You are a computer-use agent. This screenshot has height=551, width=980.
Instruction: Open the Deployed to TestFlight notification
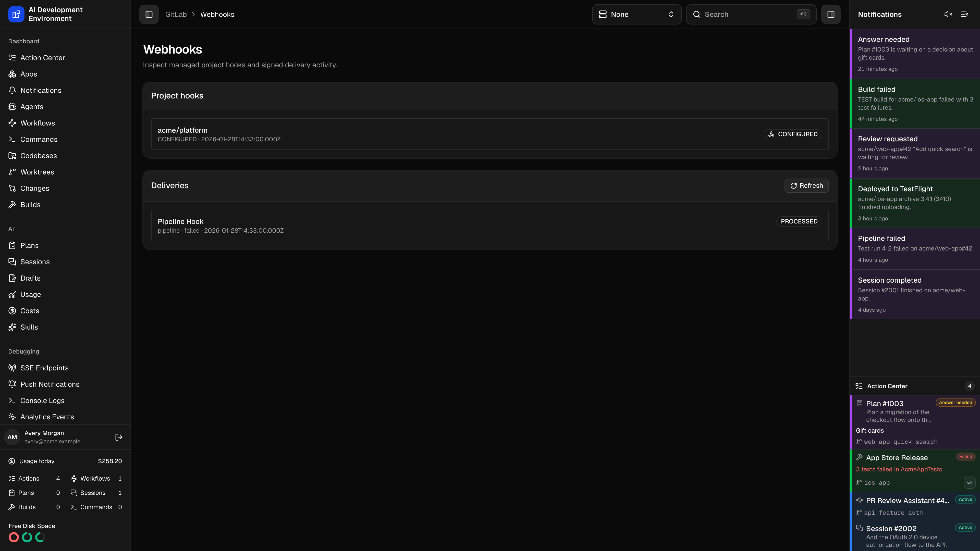coord(915,203)
